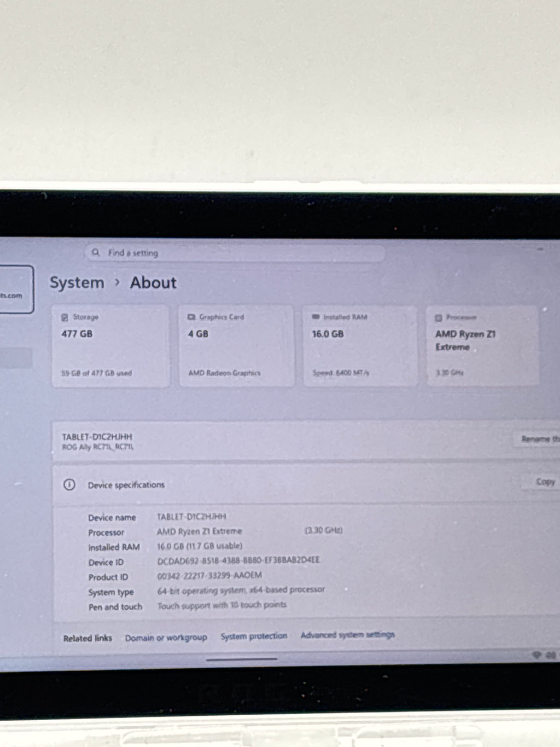Click the Storage card icon
560x747 pixels.
65,317
